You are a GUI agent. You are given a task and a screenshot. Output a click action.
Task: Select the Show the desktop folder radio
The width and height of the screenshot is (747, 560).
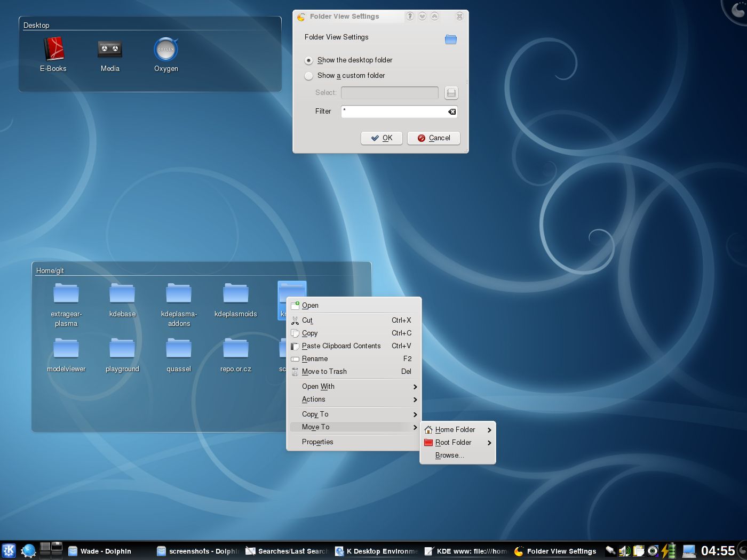[308, 60]
